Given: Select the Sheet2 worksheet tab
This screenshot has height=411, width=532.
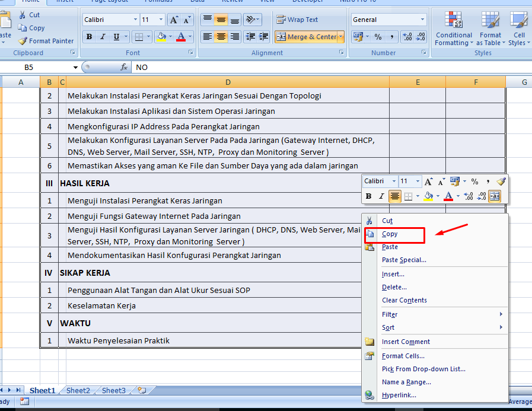Looking at the screenshot, I should 77,390.
